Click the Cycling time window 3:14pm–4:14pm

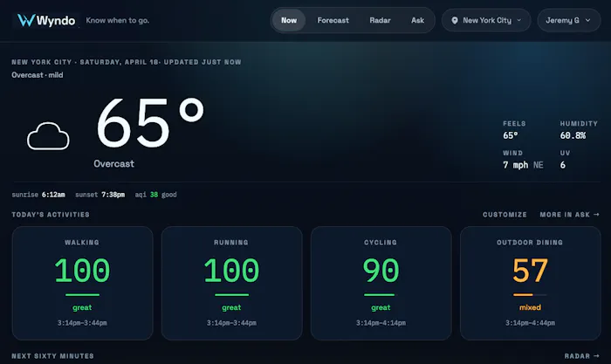381,323
